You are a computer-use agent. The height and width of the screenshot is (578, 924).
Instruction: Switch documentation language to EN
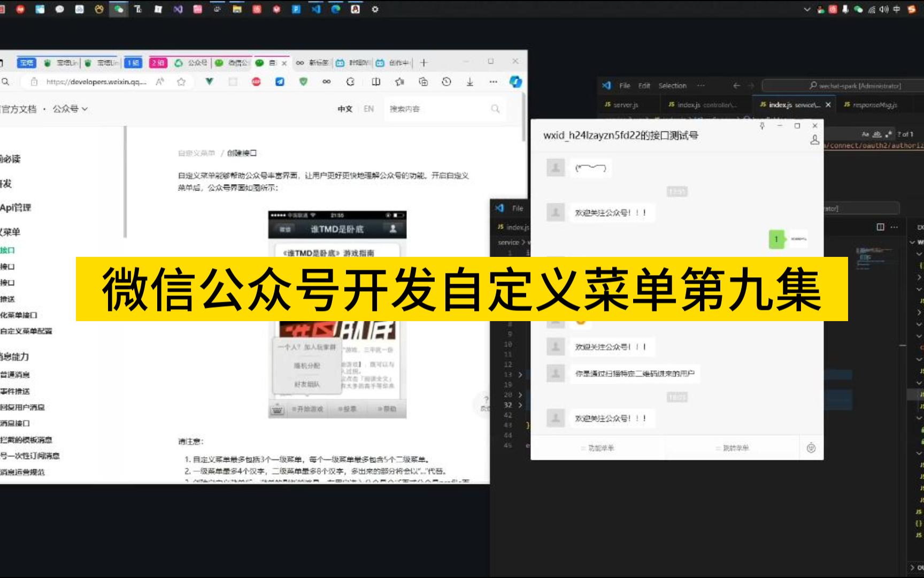(x=368, y=109)
